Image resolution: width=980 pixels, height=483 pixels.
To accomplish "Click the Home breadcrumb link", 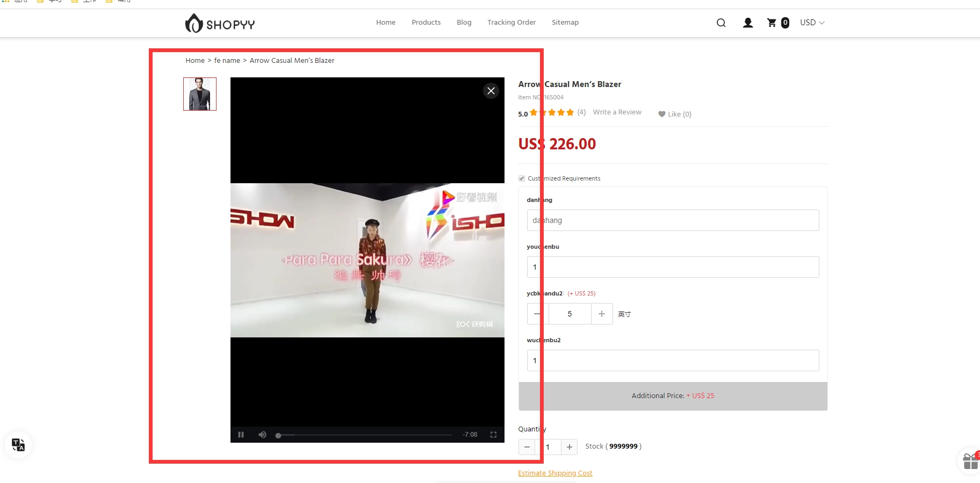I will (x=195, y=61).
